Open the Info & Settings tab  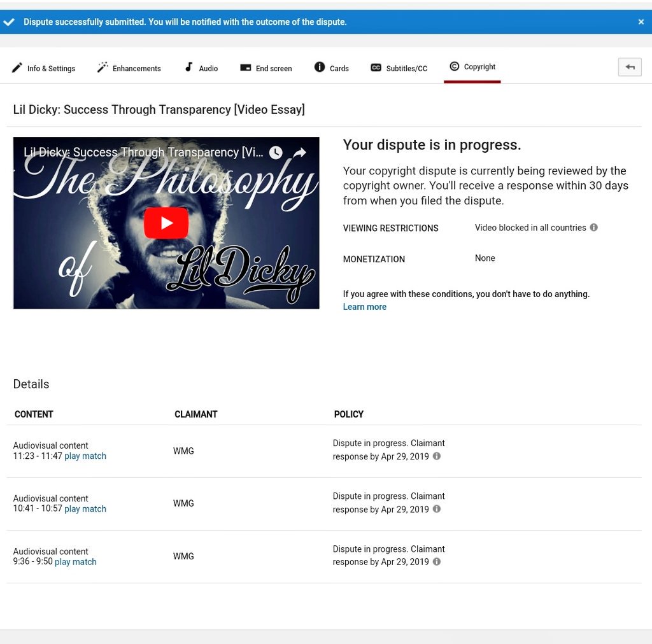coord(44,67)
